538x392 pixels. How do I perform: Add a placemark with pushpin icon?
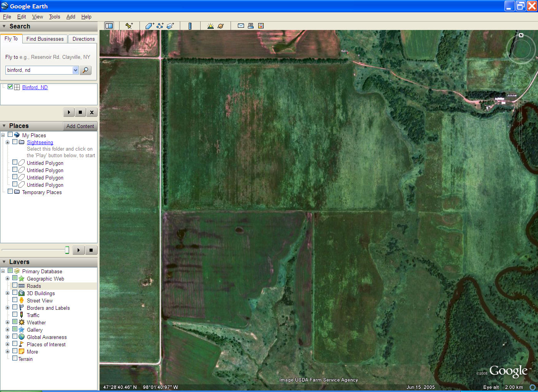pos(129,26)
